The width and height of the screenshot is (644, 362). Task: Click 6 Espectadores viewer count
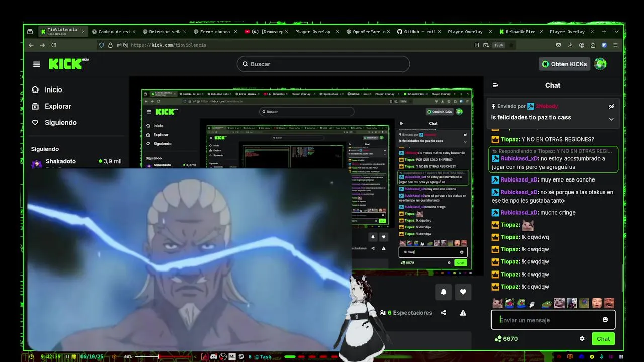tap(406, 313)
